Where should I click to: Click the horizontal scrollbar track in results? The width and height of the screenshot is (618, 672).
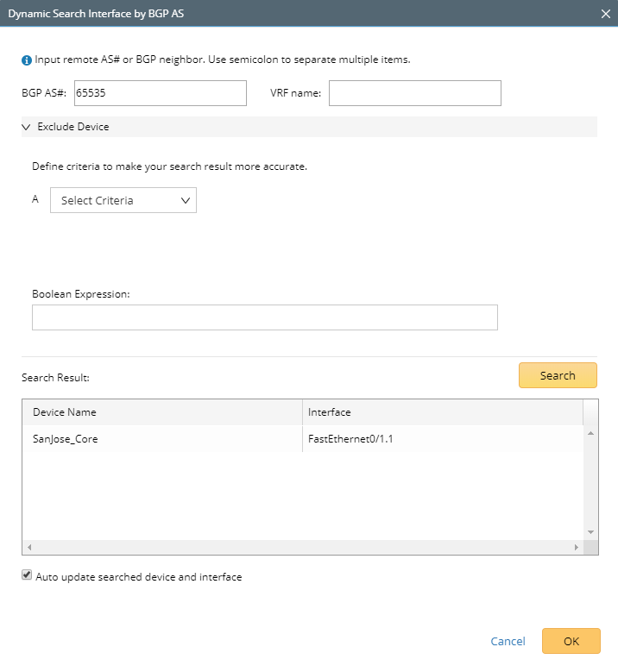pos(302,547)
